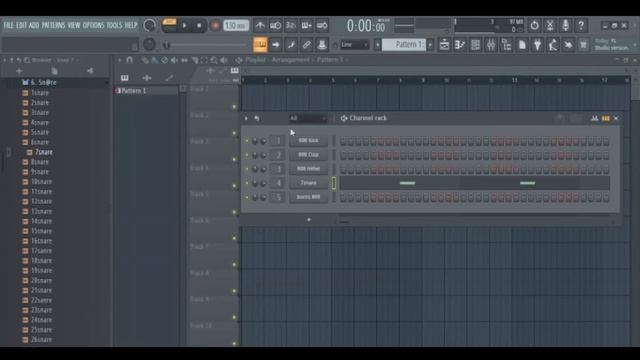Open the OPTIONS menu
Image resolution: width=640 pixels, height=360 pixels.
click(93, 25)
